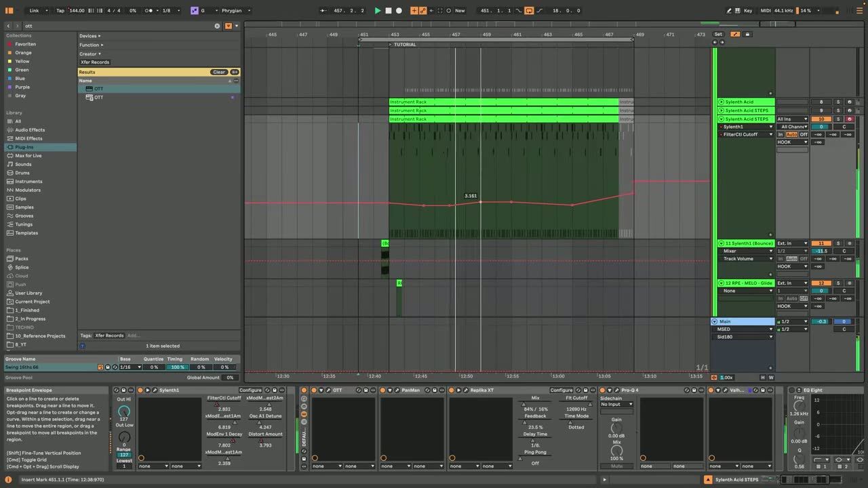Open the 1/8 quantization menu
This screenshot has height=488, width=868.
170,11
